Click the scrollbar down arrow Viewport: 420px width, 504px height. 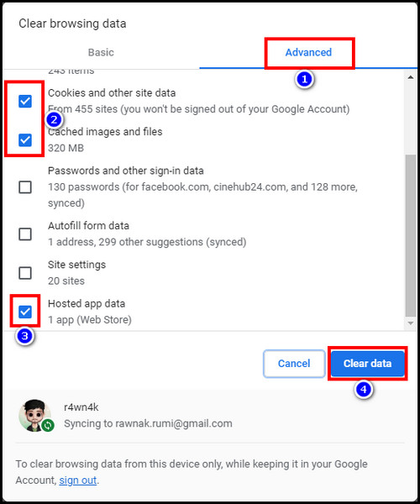click(x=411, y=323)
